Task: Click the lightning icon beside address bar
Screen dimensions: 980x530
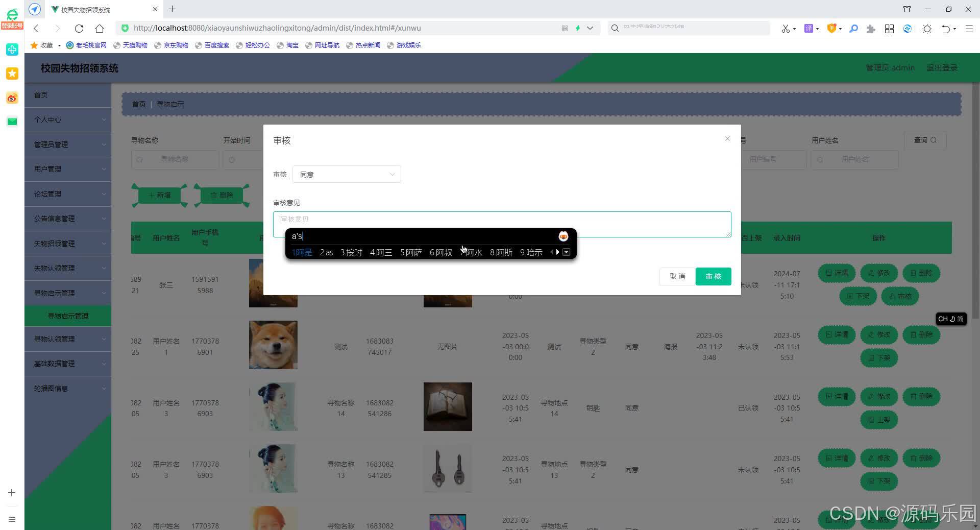Action: point(578,28)
